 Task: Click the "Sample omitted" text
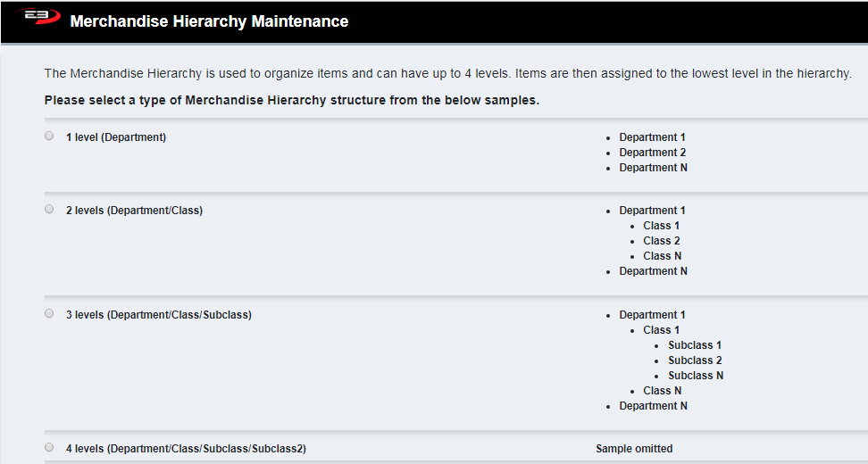pos(634,449)
